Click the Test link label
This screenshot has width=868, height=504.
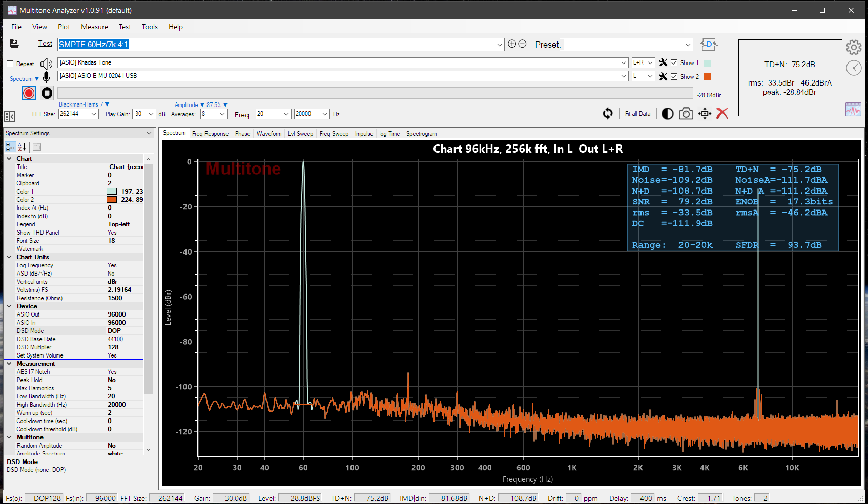point(45,44)
